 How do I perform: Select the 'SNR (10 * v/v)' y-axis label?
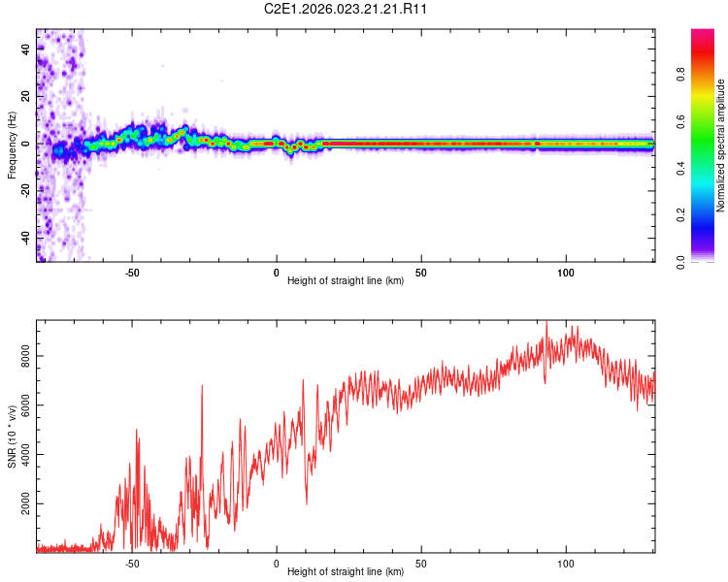point(12,438)
